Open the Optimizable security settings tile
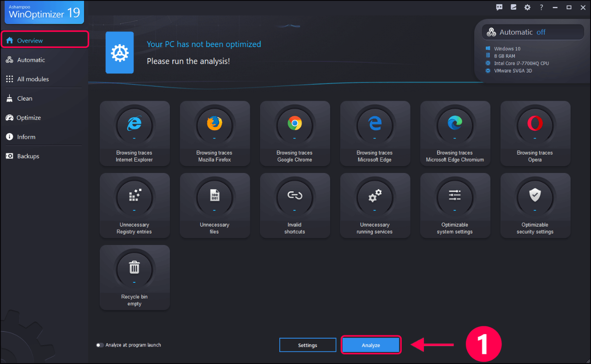591x364 pixels. pos(535,205)
